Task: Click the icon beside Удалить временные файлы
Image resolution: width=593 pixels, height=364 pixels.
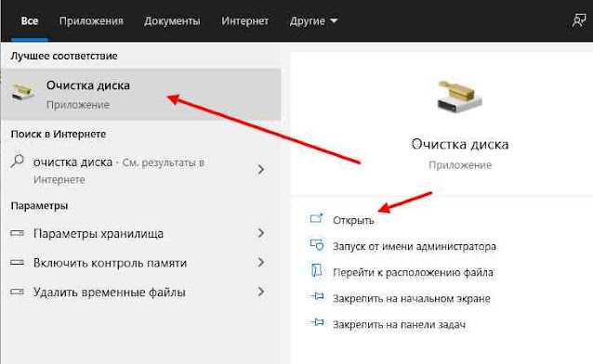Action: tap(17, 292)
